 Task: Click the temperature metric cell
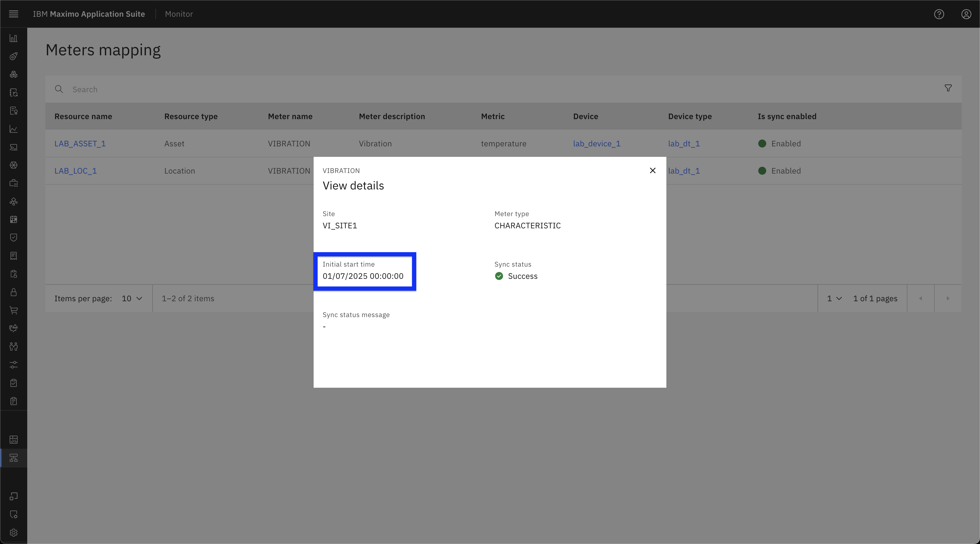pyautogui.click(x=503, y=144)
